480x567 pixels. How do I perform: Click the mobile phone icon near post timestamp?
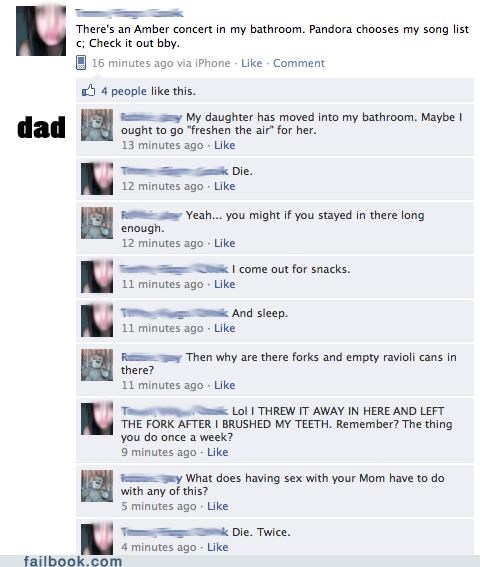click(81, 63)
